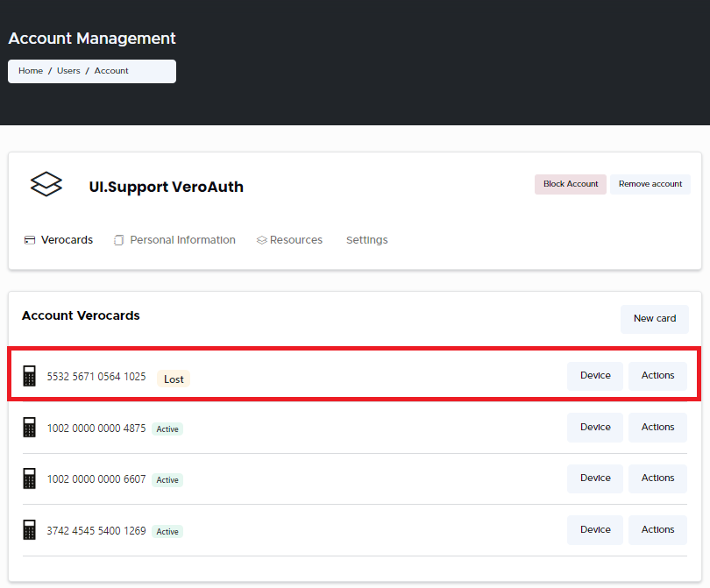Open Actions for card 3742 4545 5400 1269
The height and width of the screenshot is (588, 710).
pos(657,529)
